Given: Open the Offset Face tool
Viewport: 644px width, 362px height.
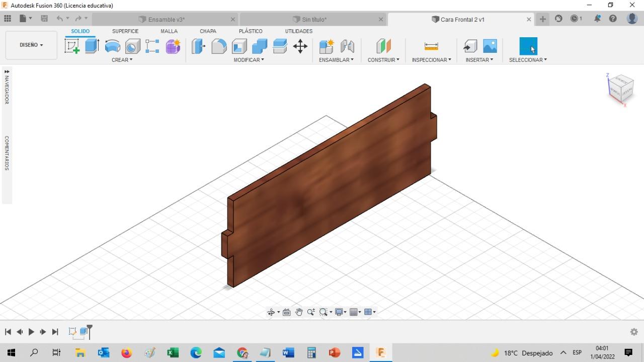Looking at the screenshot, I should click(280, 46).
